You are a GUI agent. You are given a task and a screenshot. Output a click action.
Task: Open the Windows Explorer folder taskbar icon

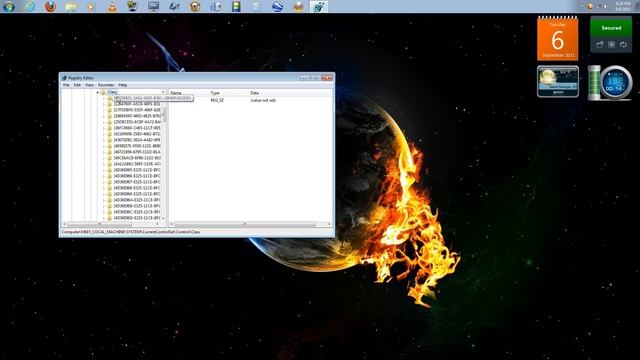[x=71, y=6]
